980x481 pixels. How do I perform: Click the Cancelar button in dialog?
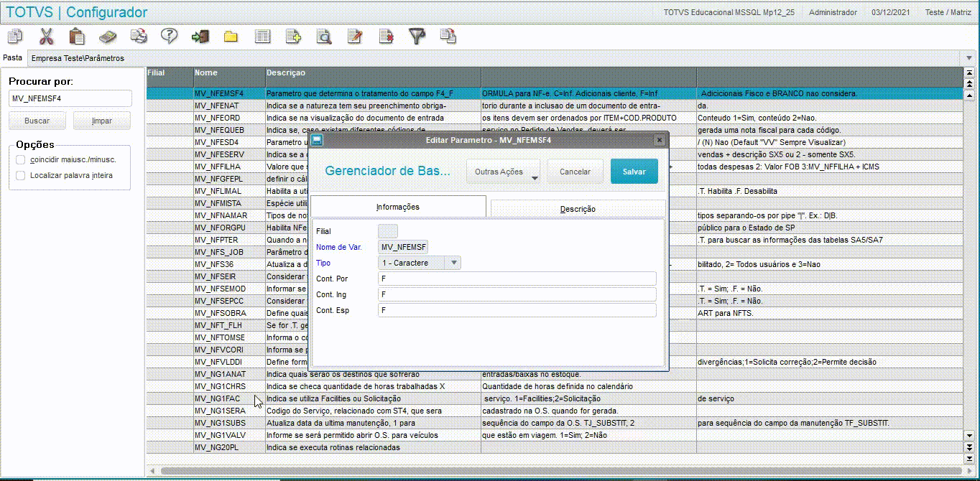[575, 172]
